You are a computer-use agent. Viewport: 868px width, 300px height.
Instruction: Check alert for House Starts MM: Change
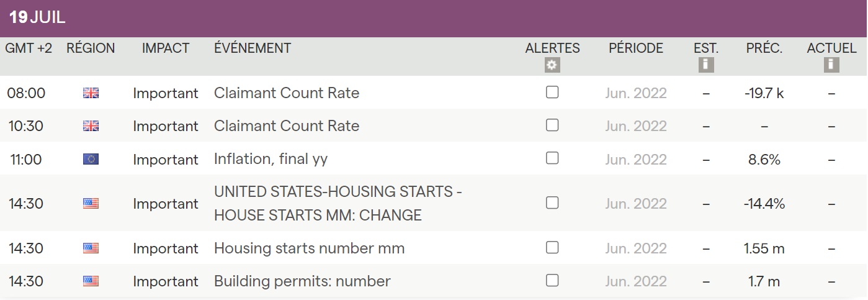(552, 203)
